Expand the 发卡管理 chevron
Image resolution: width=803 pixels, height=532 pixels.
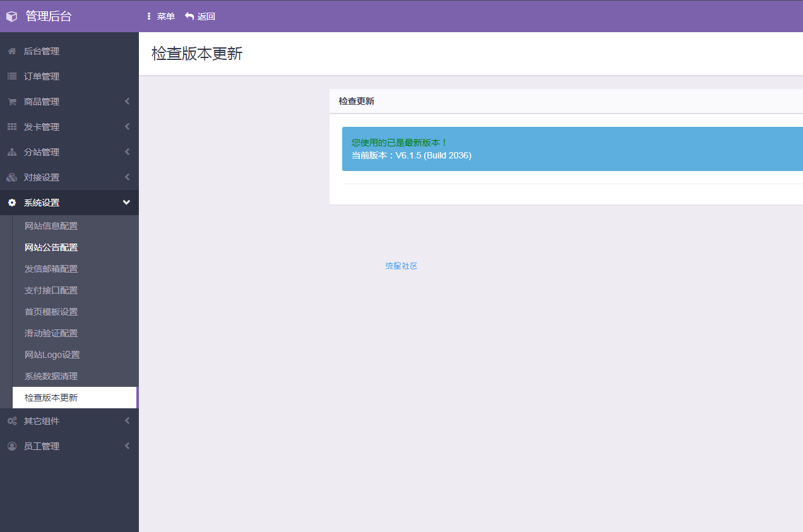127,127
